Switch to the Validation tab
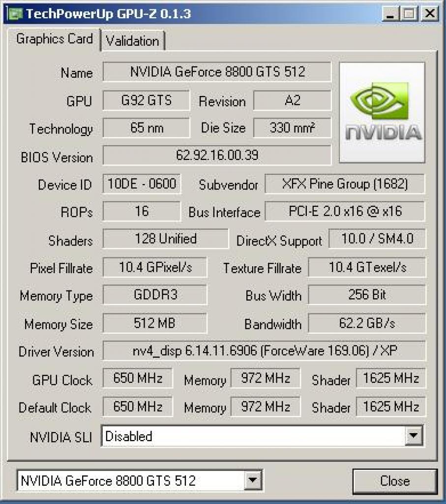 pyautogui.click(x=132, y=41)
